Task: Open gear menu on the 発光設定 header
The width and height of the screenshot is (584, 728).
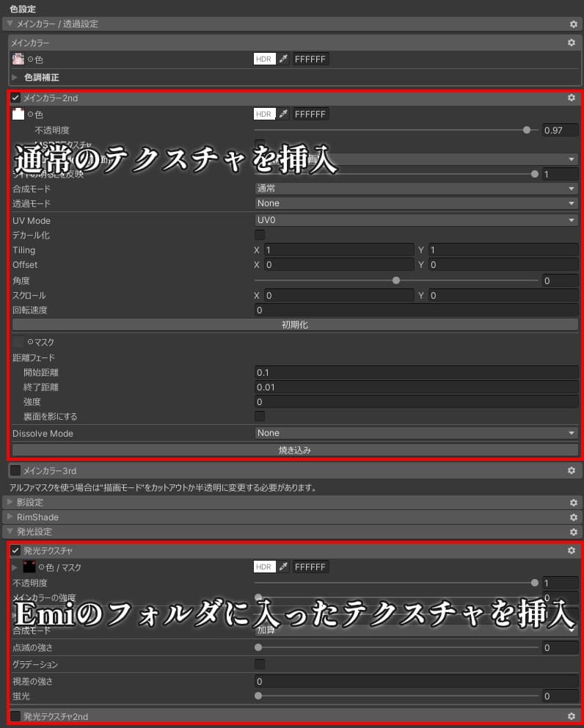Action: (573, 532)
